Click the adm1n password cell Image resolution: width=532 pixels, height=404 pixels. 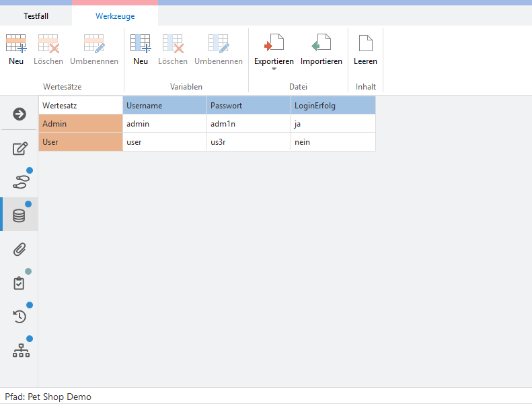(248, 124)
